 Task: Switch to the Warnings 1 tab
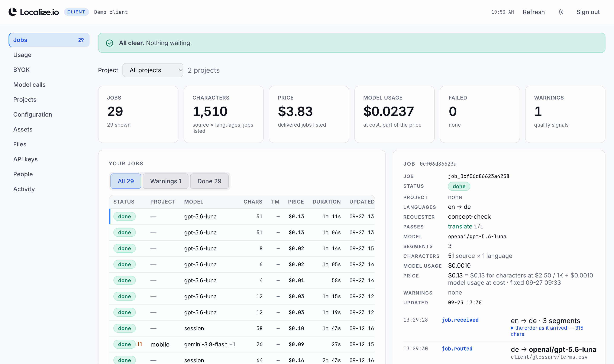[x=166, y=181]
